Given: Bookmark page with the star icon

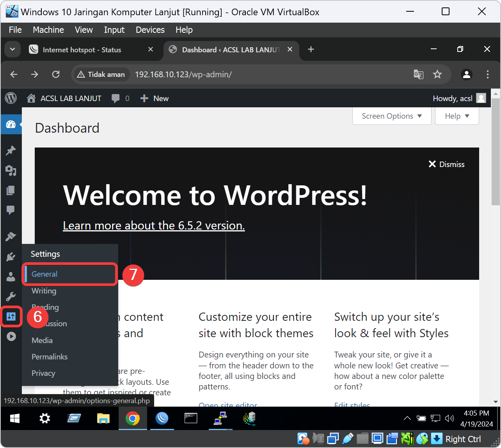Looking at the screenshot, I should tap(437, 74).
